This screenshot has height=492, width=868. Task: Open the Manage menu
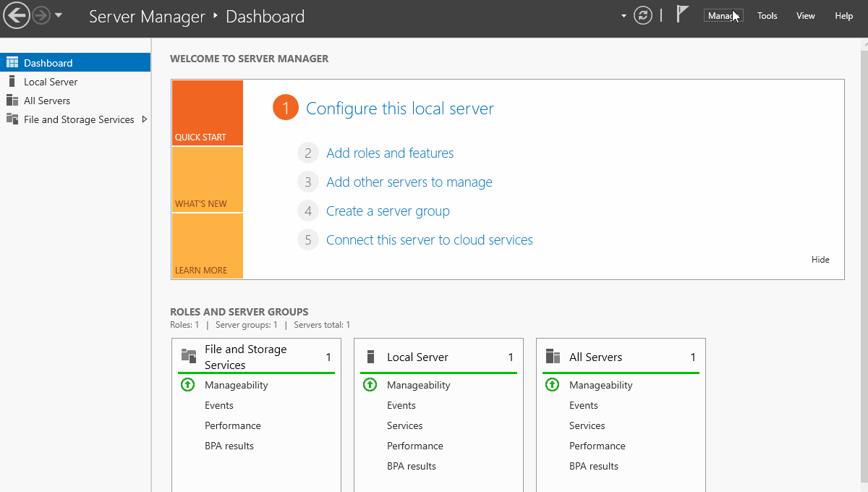(723, 16)
